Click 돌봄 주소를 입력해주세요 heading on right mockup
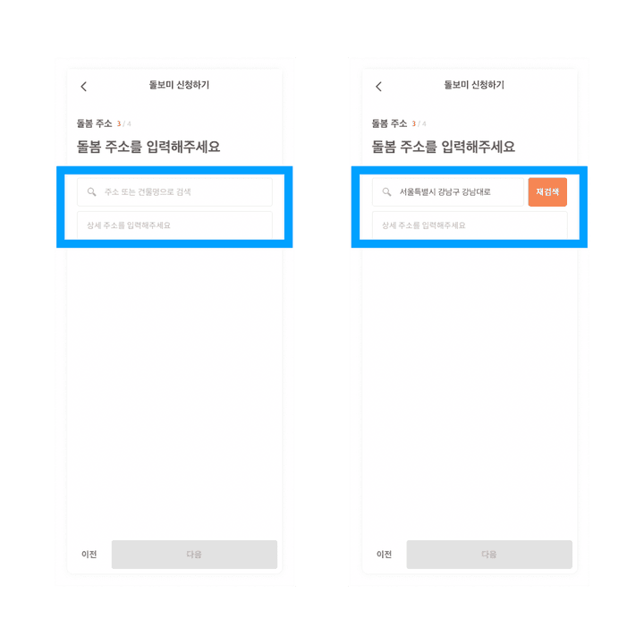Viewport: 644px width, 644px height. tap(443, 147)
